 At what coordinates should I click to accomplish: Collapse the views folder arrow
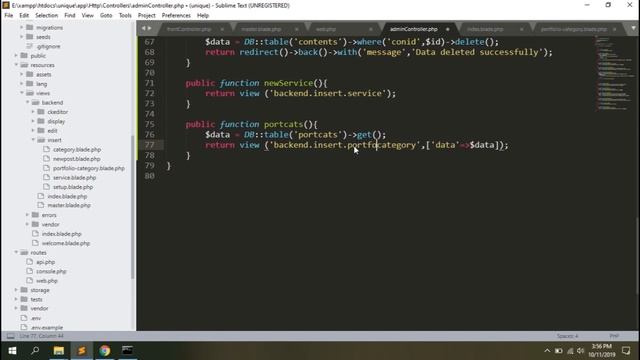point(22,93)
